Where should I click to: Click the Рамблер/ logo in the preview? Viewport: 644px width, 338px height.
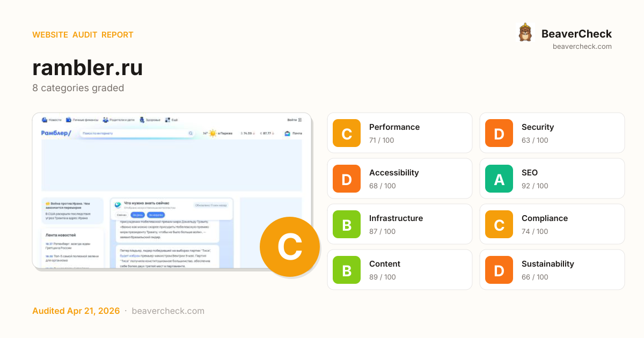point(56,133)
